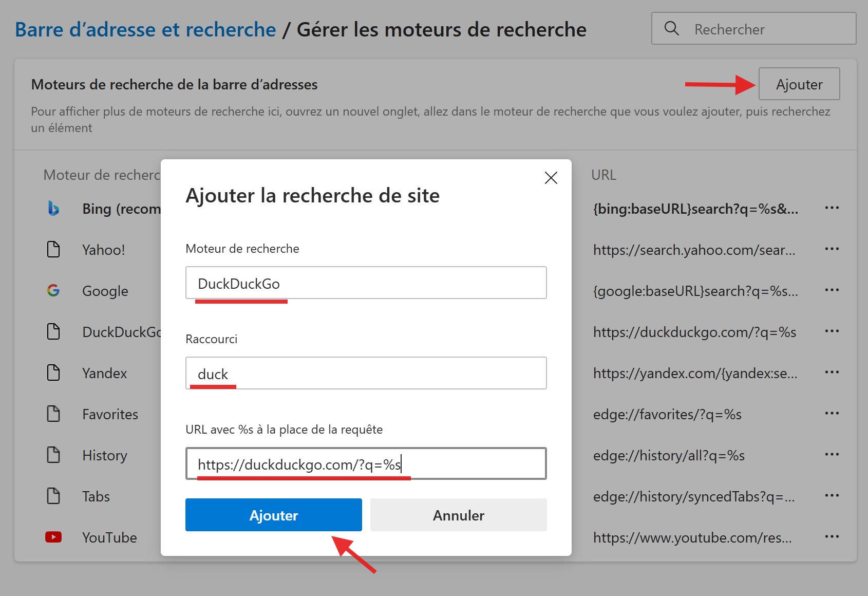Open more options for the Yandex row

(x=832, y=372)
